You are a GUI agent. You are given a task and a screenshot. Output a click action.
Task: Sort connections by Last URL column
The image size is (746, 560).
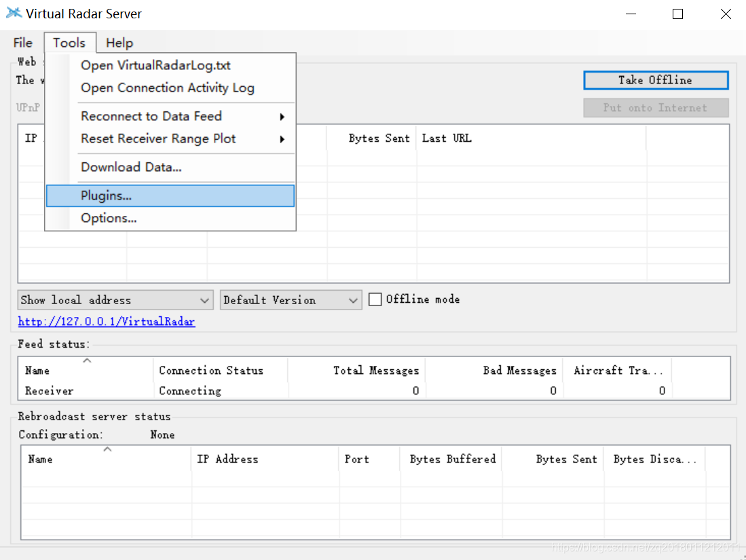(531, 138)
